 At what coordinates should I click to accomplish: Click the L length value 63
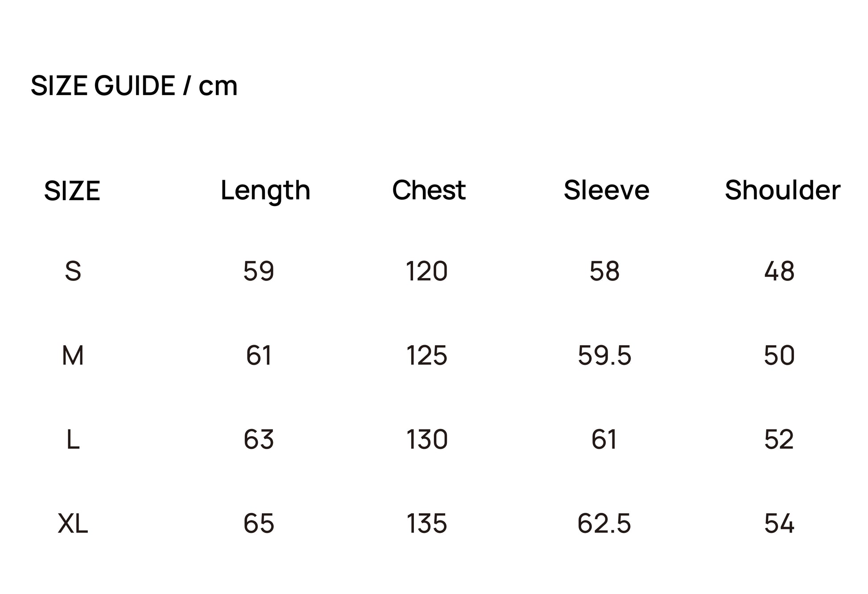pos(259,440)
